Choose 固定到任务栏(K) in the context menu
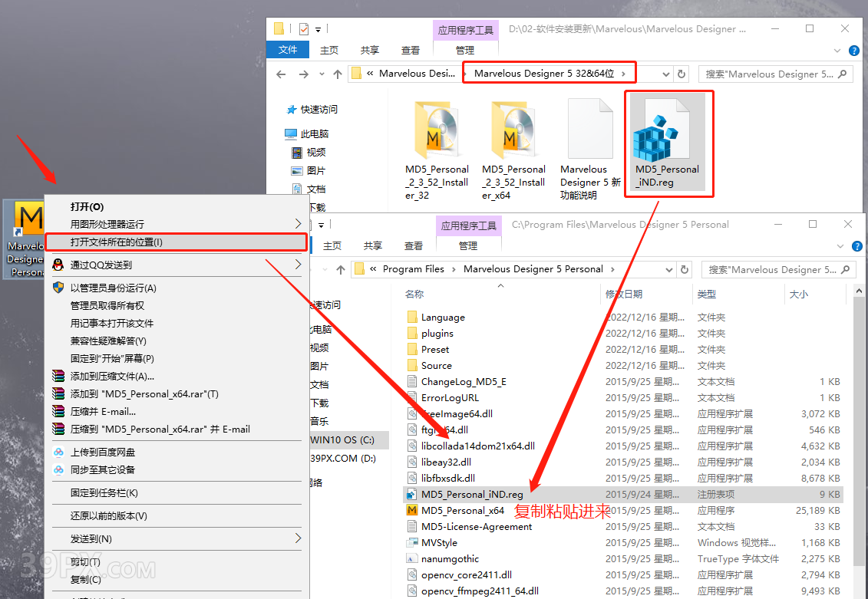 176,492
